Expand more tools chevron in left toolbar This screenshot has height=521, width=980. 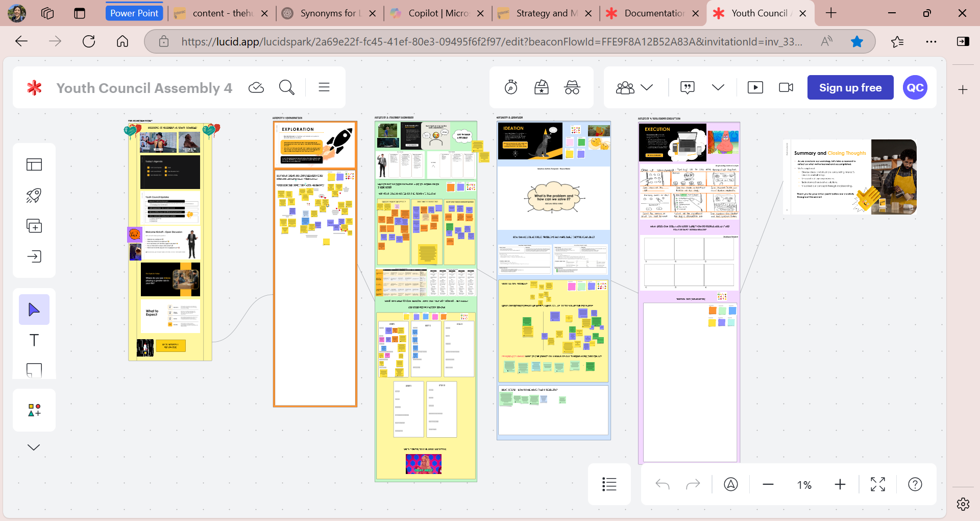[x=34, y=447]
